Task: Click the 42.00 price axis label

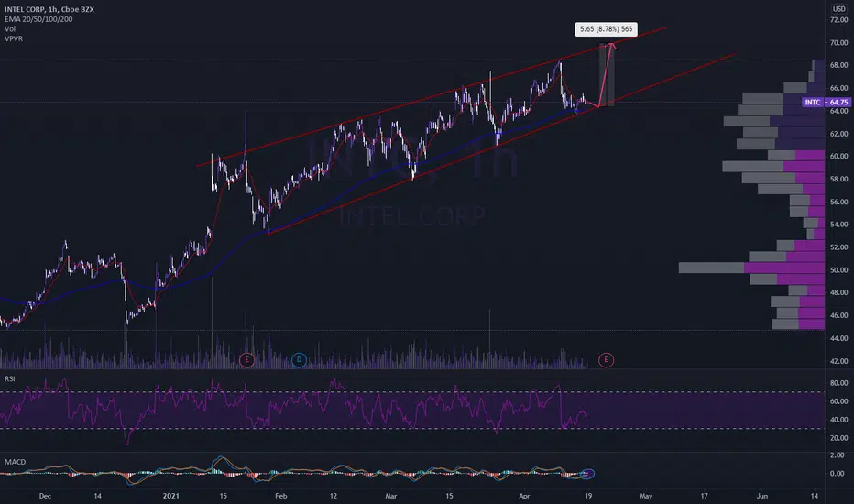Action: click(x=838, y=361)
